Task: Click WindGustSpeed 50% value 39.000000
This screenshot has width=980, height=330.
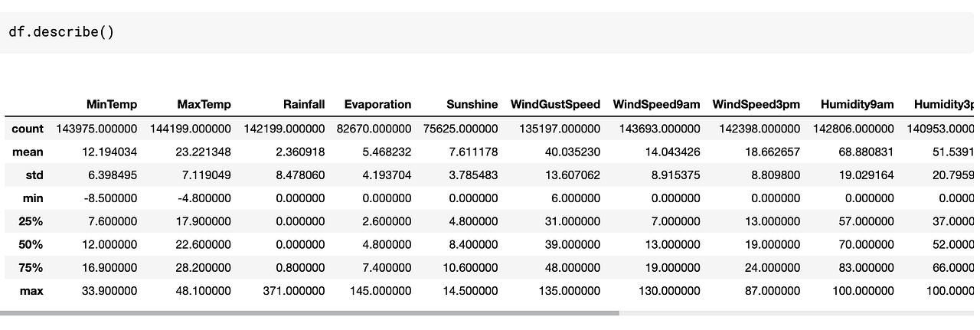Action: 574,244
